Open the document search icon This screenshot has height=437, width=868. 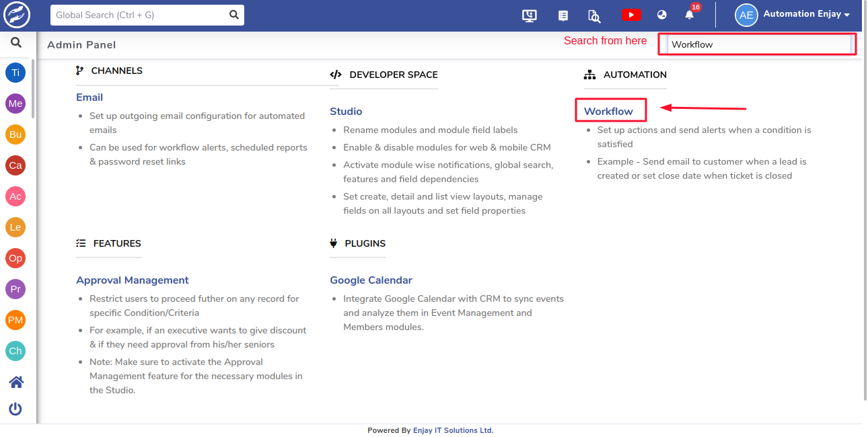[594, 15]
